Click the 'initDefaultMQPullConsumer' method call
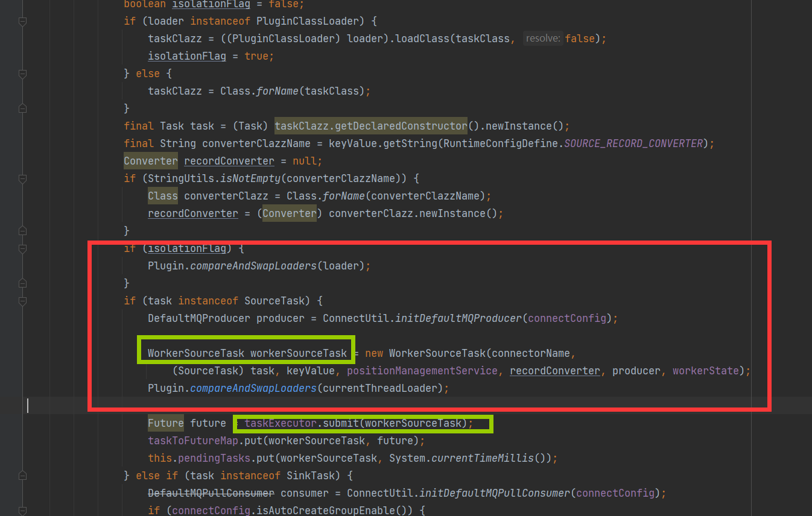Screen dimensions: 812x516 (495, 493)
